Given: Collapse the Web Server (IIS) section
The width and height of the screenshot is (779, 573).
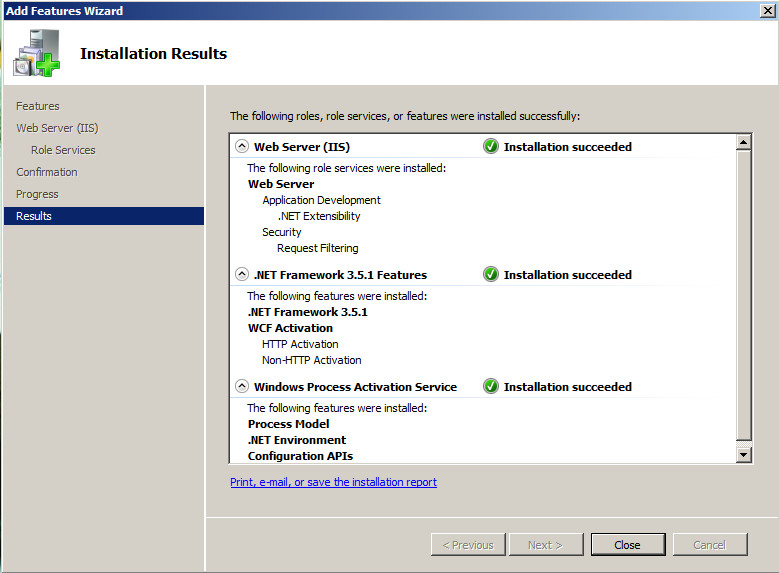Looking at the screenshot, I should [x=242, y=146].
